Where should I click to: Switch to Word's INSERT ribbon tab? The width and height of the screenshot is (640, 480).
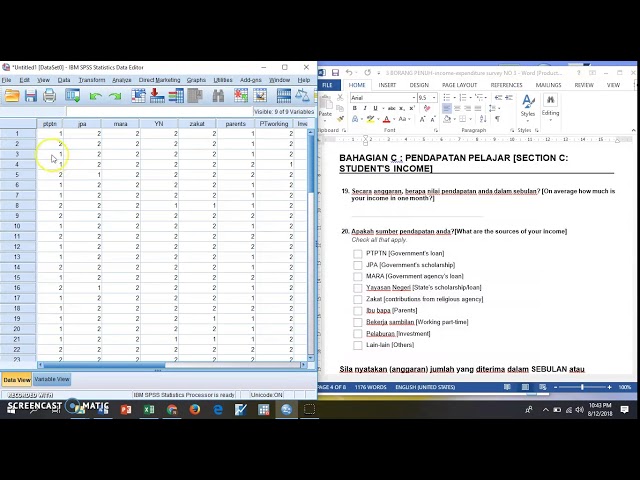click(387, 85)
